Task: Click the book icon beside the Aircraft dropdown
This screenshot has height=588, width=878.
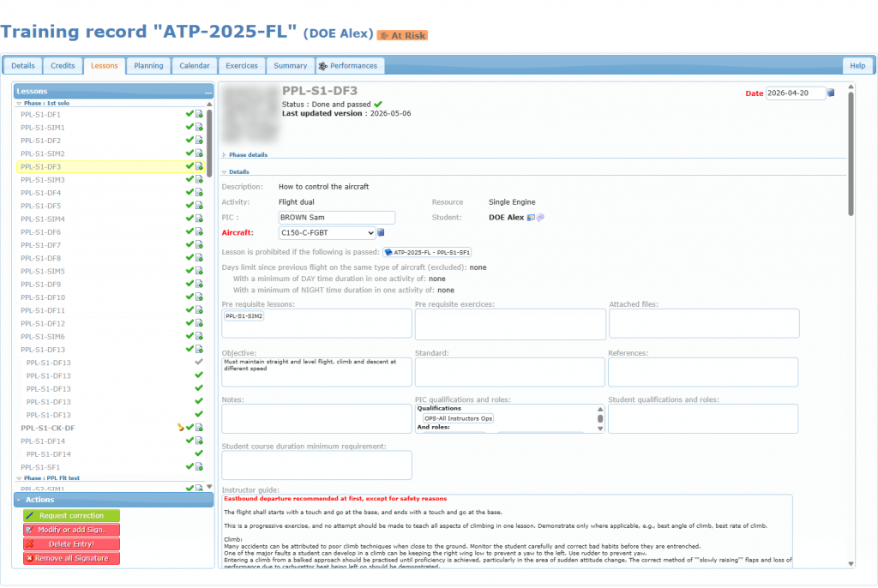Action: pos(381,232)
